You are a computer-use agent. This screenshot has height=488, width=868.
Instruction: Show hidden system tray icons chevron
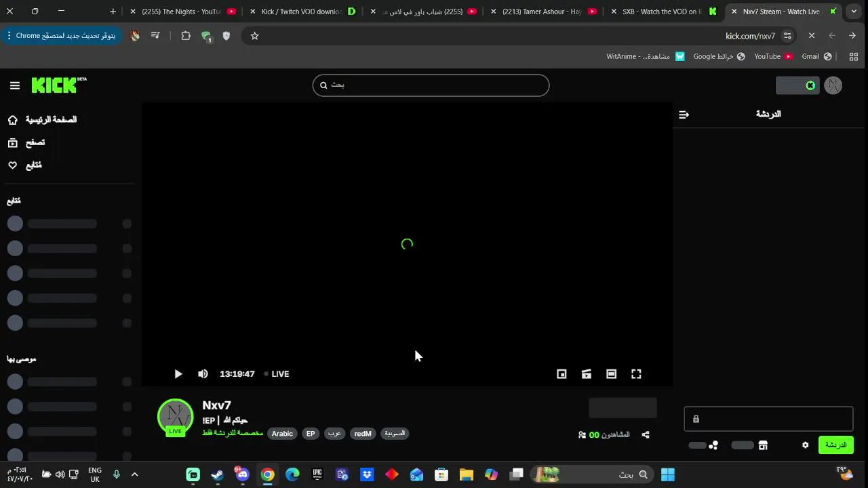tap(134, 474)
